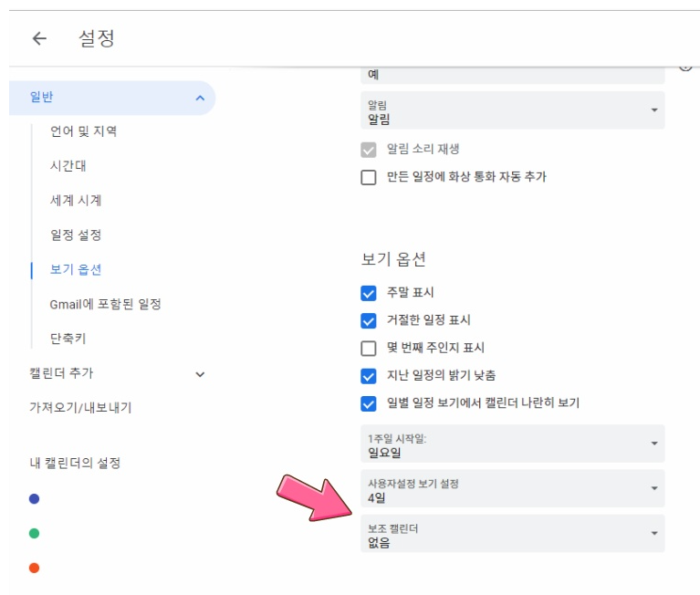
Task: Click 내 캘린더의 설정 heading
Action: click(x=75, y=463)
